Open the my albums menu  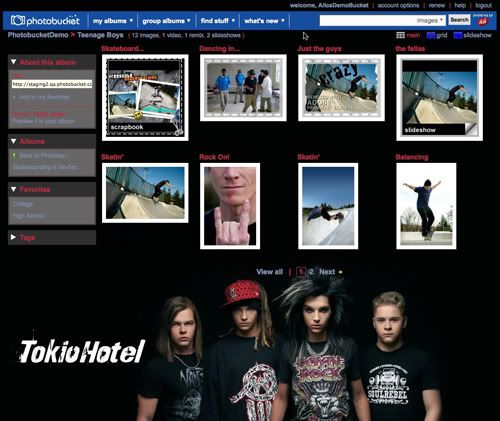click(113, 21)
